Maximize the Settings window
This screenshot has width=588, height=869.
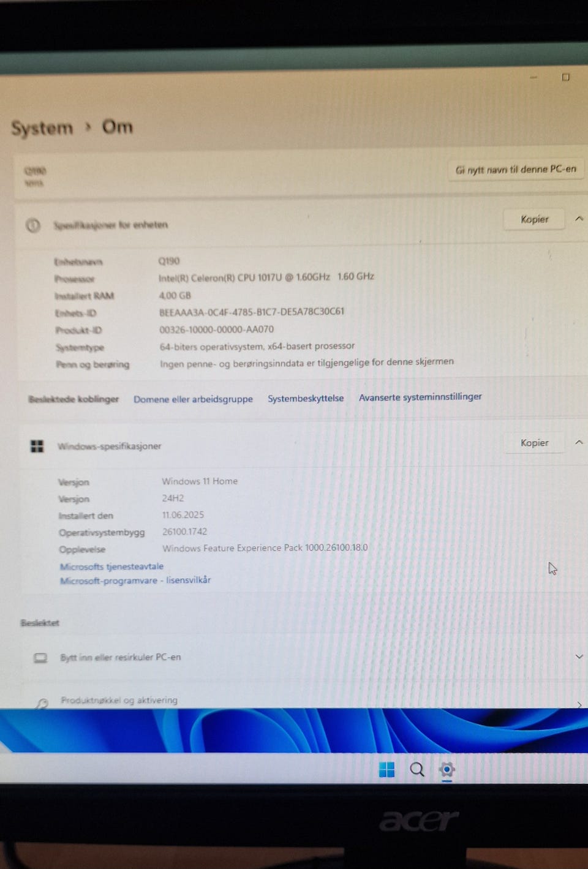tap(565, 77)
